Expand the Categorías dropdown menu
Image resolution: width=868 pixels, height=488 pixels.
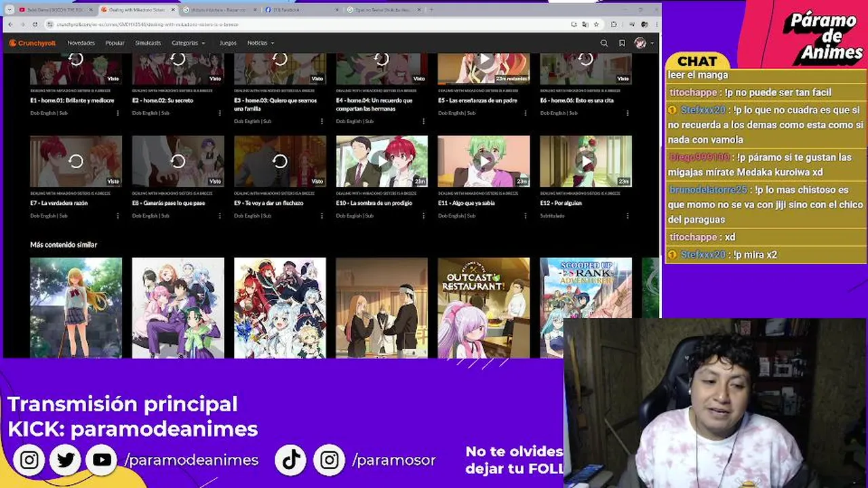(189, 43)
